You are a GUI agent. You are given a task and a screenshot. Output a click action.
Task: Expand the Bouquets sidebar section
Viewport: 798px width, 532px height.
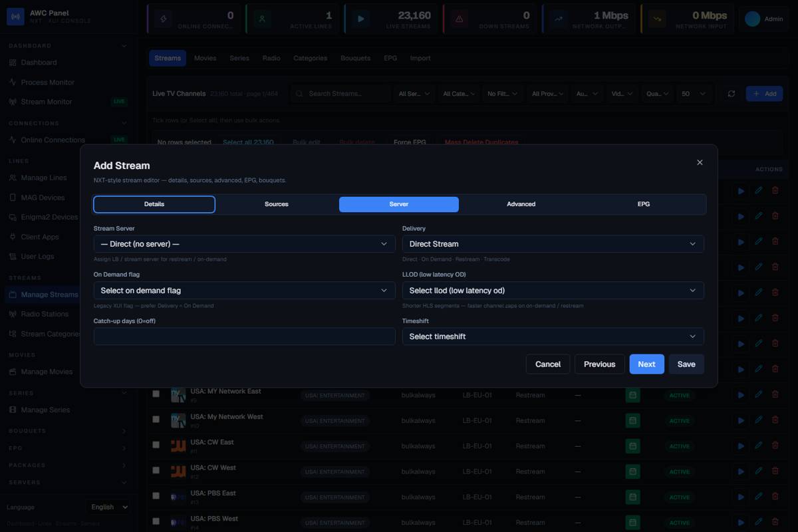click(x=66, y=431)
